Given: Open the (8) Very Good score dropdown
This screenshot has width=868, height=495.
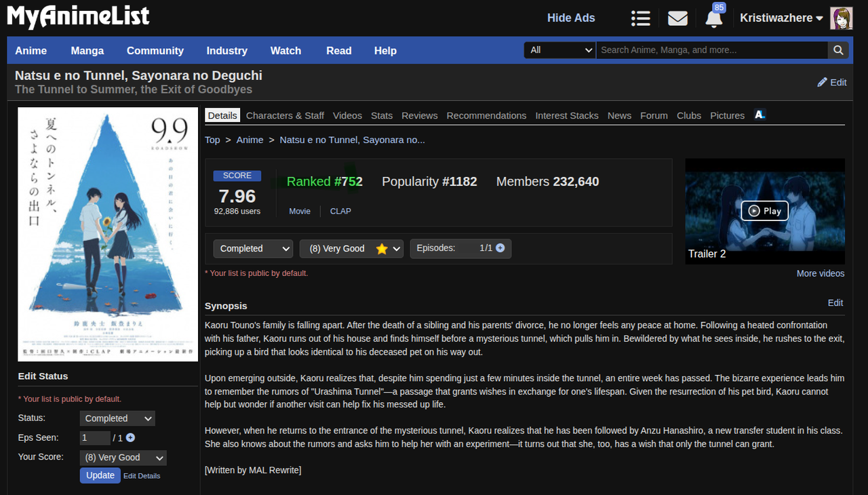Looking at the screenshot, I should [x=352, y=249].
